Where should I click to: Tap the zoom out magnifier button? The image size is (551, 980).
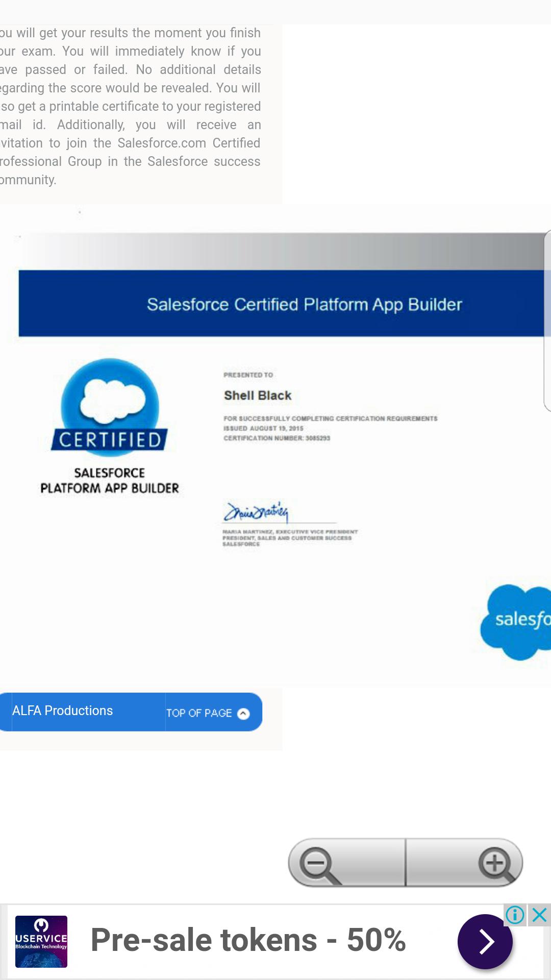coord(347,863)
